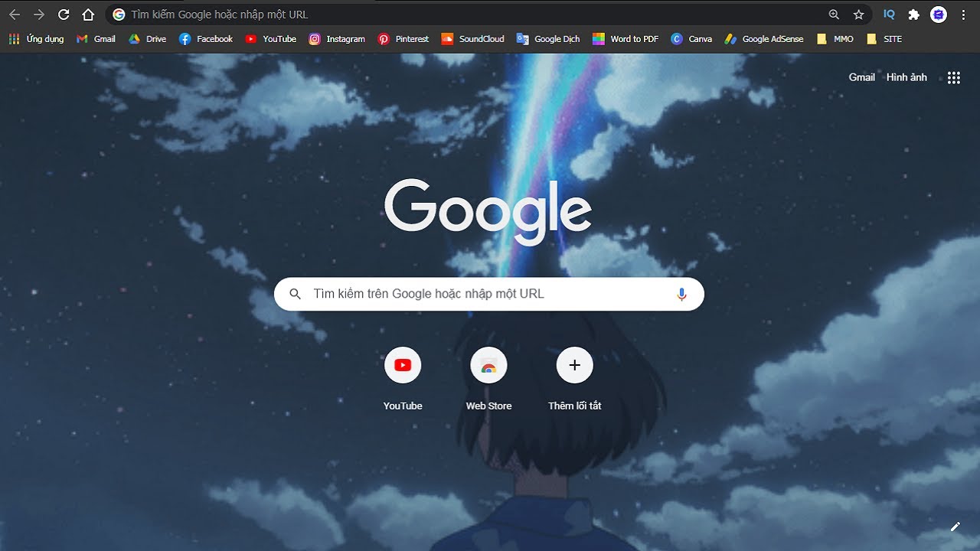Open the Web Store shortcut tile

[x=488, y=379]
